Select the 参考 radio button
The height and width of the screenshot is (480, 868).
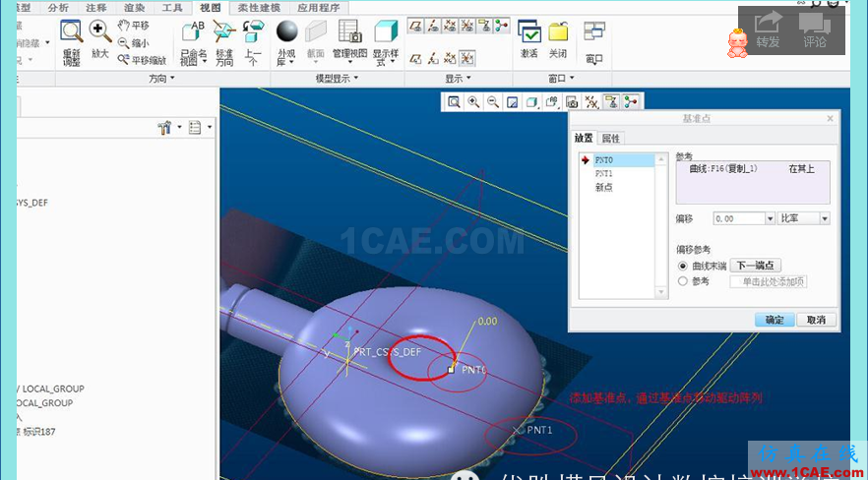(x=684, y=281)
